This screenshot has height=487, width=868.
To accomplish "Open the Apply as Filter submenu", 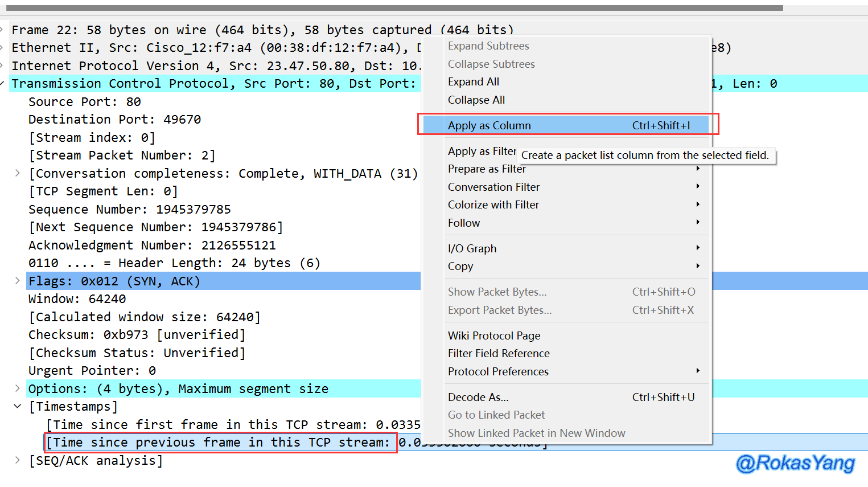I will click(482, 151).
